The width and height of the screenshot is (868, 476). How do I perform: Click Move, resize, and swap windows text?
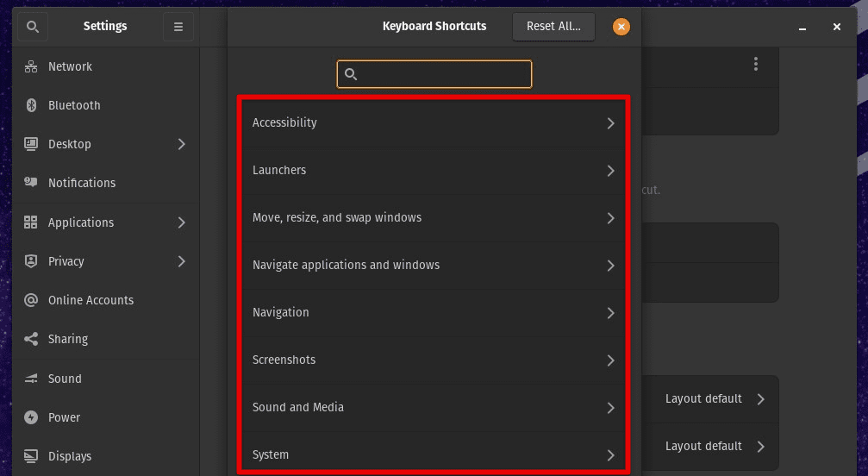coord(336,218)
